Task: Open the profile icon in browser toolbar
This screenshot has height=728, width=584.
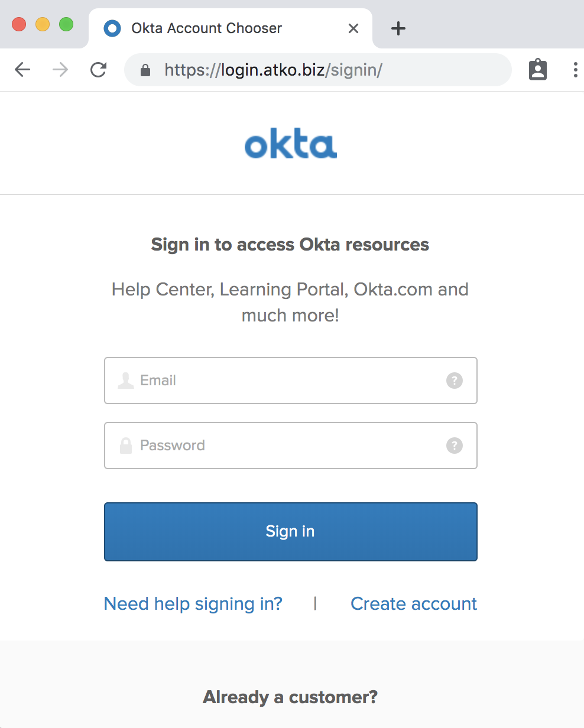Action: point(537,70)
